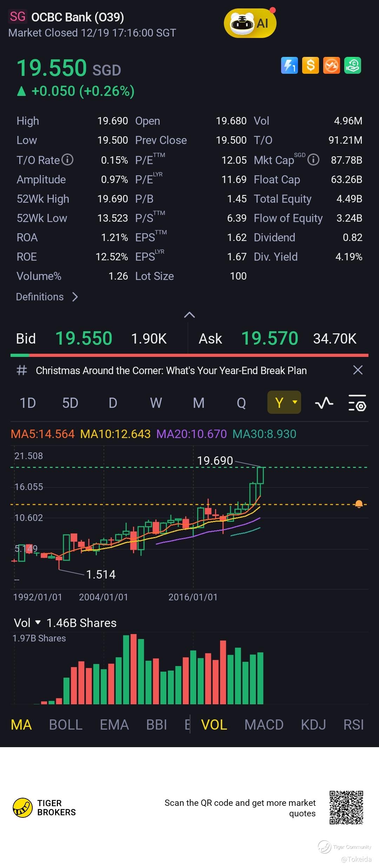The height and width of the screenshot is (868, 379).
Task: Toggle the EMA overlay indicator
Action: pos(114,725)
